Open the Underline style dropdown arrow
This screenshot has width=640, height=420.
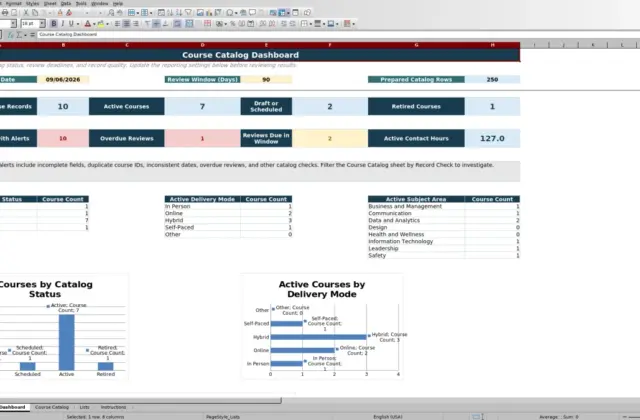(x=78, y=24)
